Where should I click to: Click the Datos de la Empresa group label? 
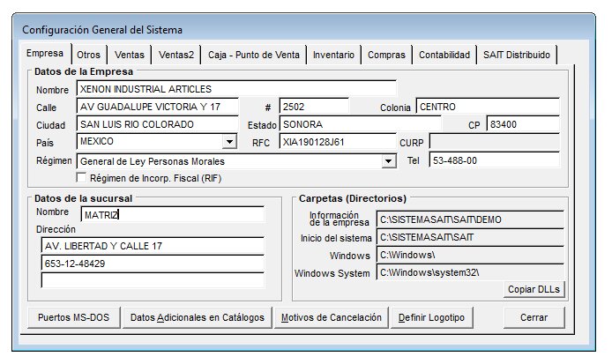84,71
